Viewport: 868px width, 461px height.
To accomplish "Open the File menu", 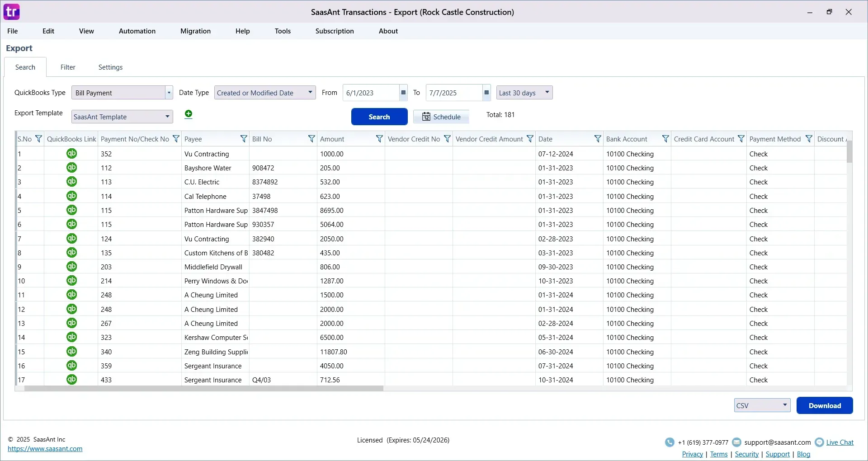I will (x=13, y=31).
